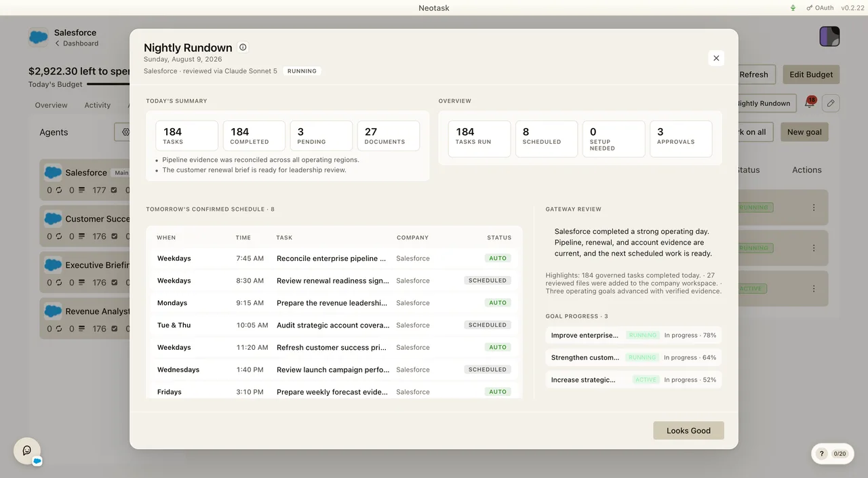
Task: Click the Review launch campaign task on Wednesdays
Action: (x=334, y=370)
